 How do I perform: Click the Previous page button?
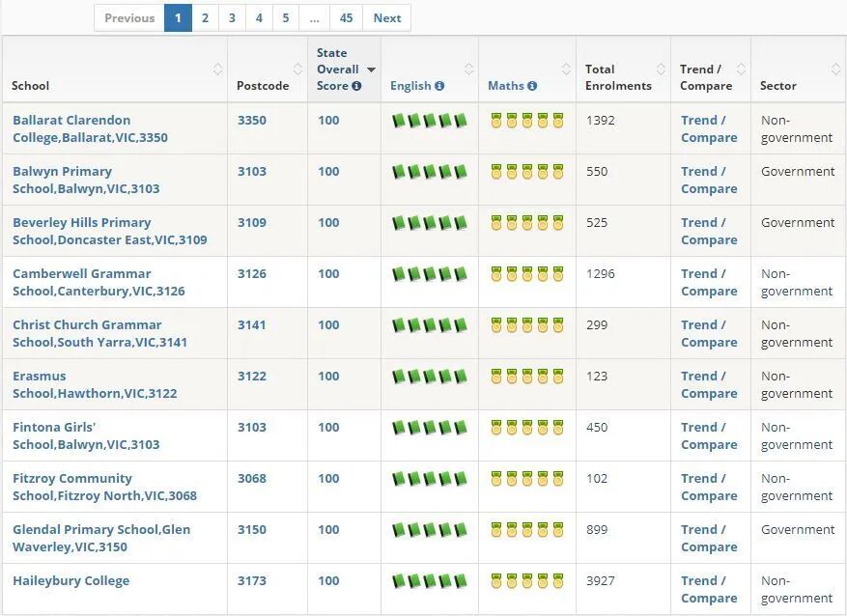[x=129, y=17]
